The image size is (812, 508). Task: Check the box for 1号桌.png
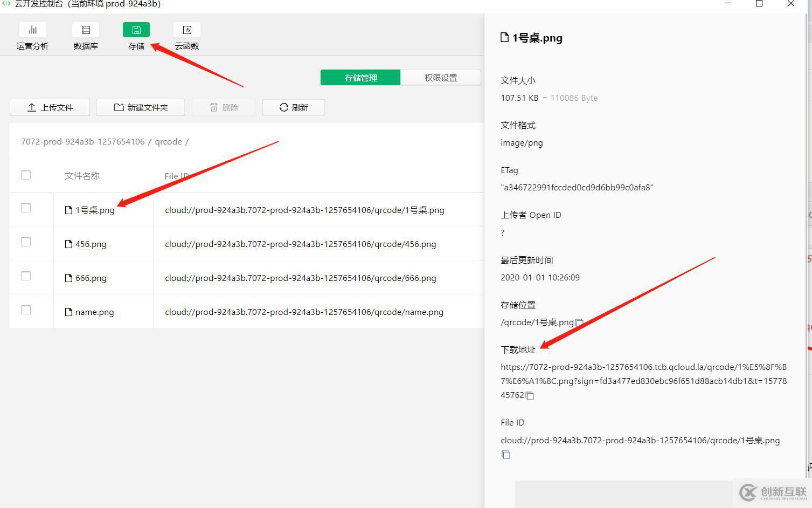tap(26, 208)
